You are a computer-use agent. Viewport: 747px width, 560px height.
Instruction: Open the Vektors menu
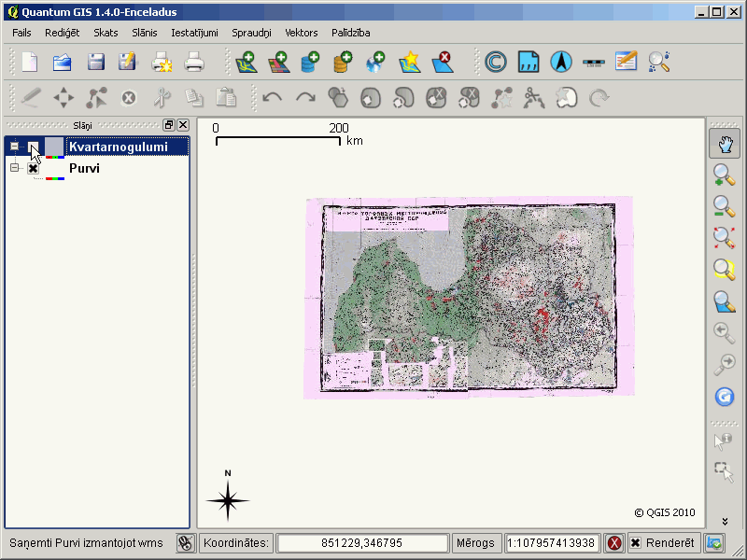tap(302, 33)
